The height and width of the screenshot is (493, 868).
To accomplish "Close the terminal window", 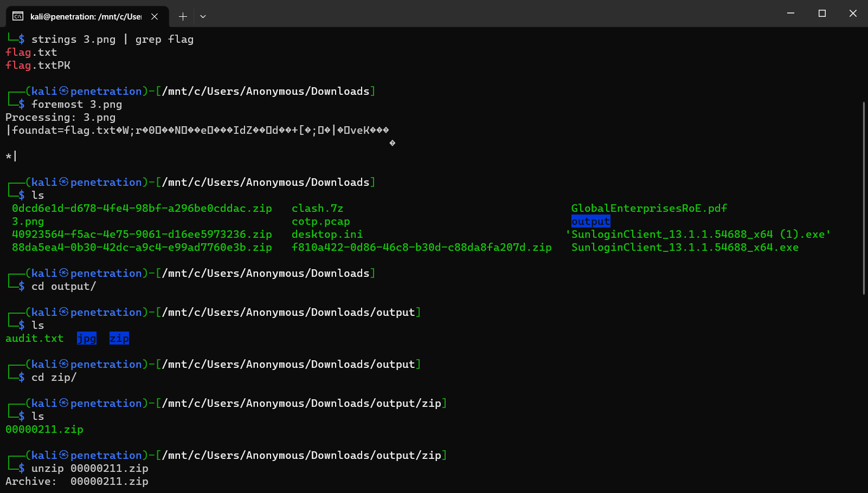I will [x=853, y=13].
